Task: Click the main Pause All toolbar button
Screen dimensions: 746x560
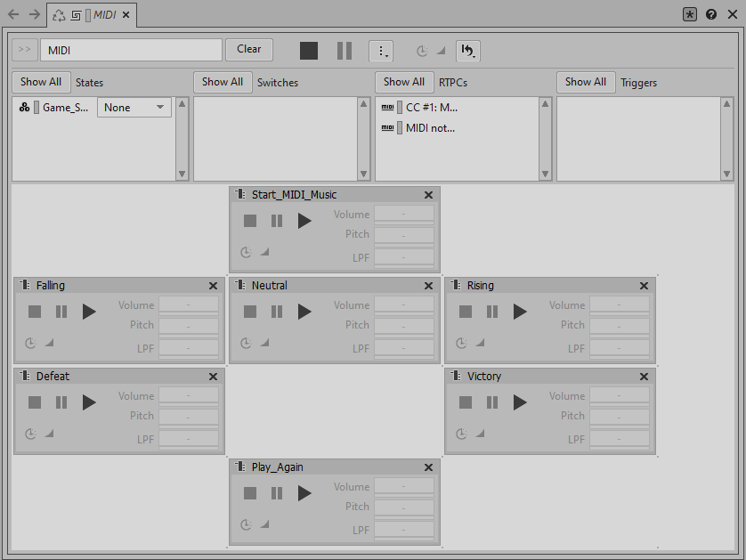Action: click(x=345, y=51)
